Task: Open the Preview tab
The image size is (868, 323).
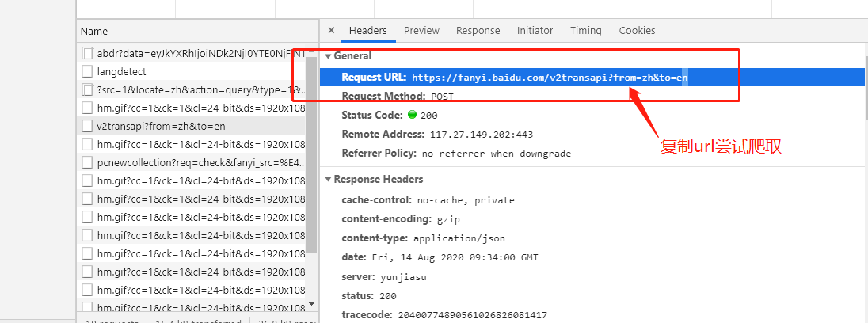Action: [421, 30]
